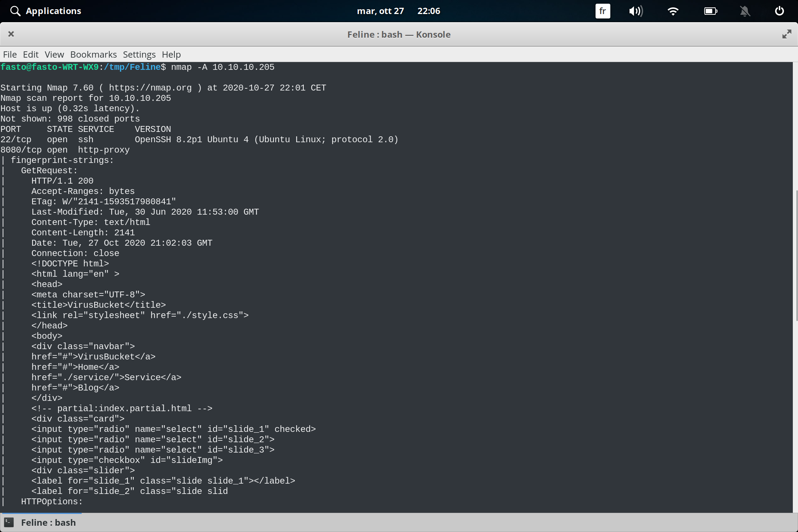Click the Konsole terminal icon on the Feline tab
Screen dimensions: 798x532
[8, 522]
